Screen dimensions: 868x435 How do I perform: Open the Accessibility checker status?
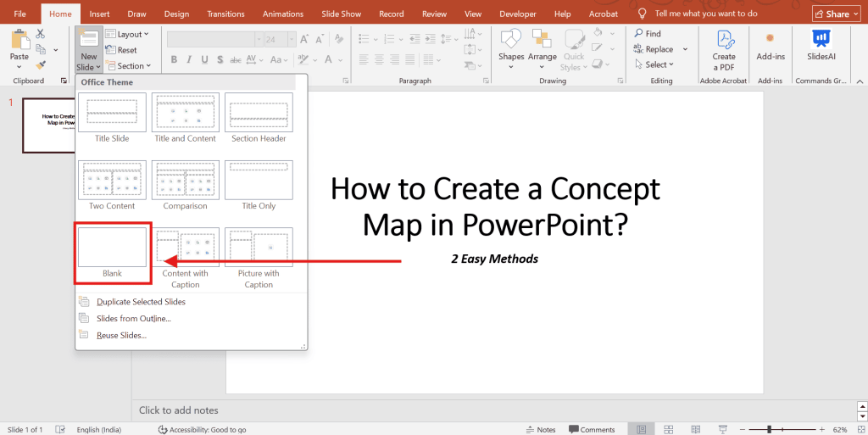click(202, 429)
